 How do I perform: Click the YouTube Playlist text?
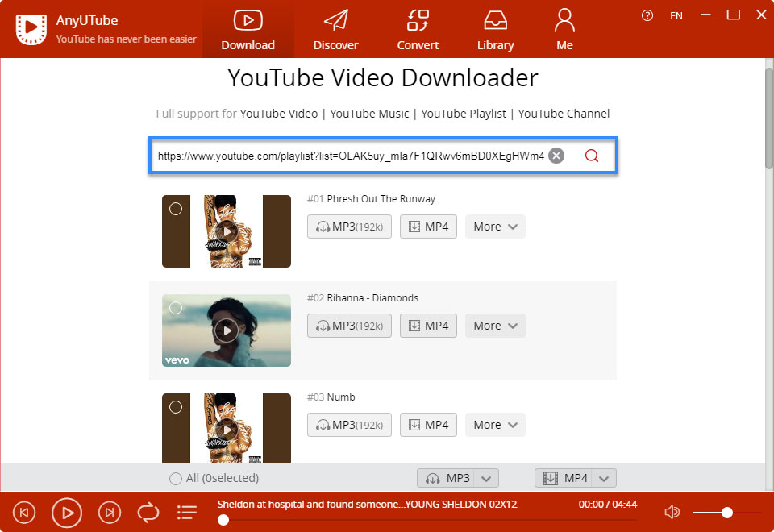click(464, 114)
